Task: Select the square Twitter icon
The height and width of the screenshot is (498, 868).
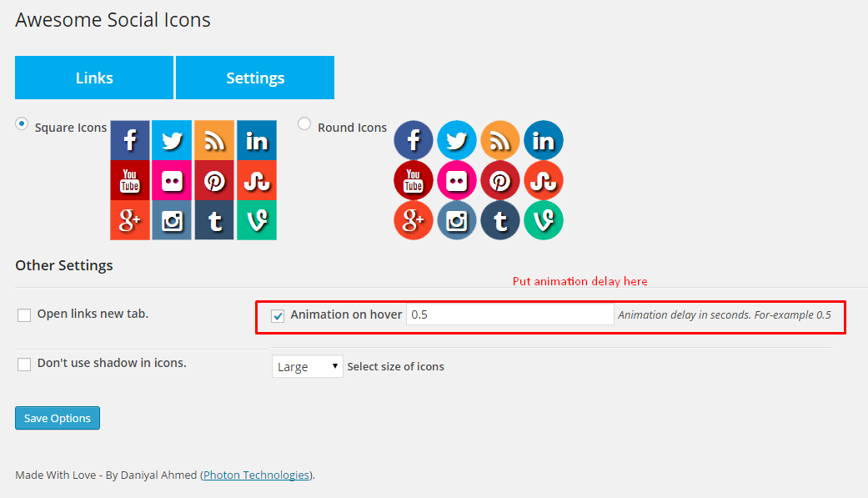Action: tap(172, 140)
